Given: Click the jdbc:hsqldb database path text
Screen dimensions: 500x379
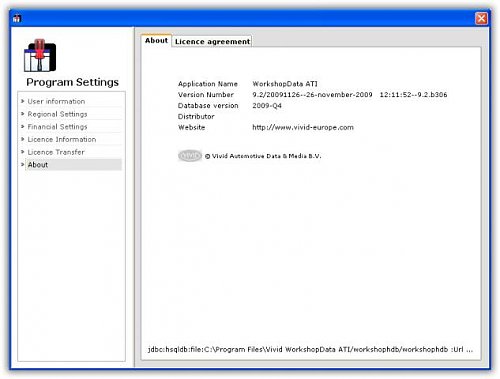Looking at the screenshot, I should point(310,349).
